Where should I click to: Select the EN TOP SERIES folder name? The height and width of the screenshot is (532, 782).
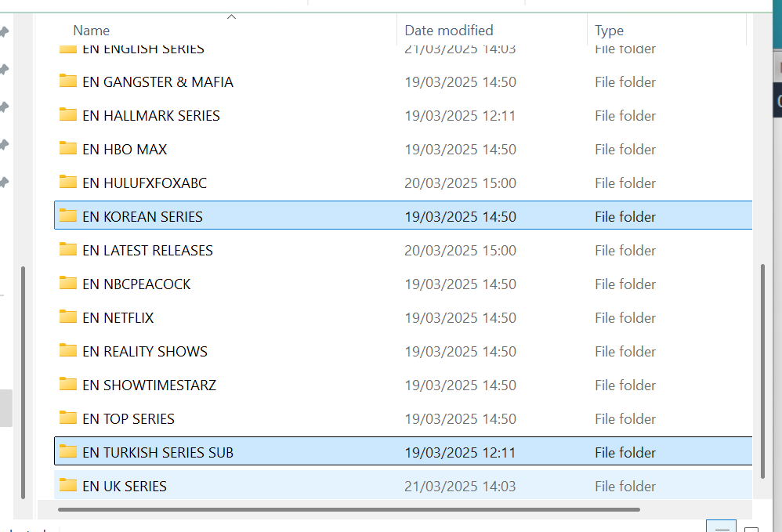tap(129, 418)
